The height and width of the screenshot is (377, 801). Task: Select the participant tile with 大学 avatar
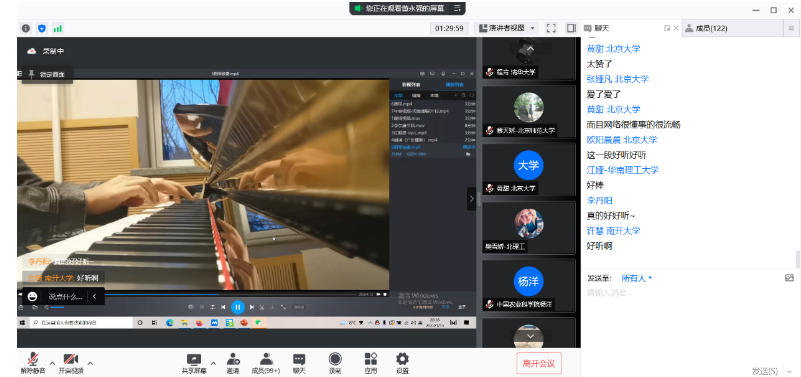529,169
